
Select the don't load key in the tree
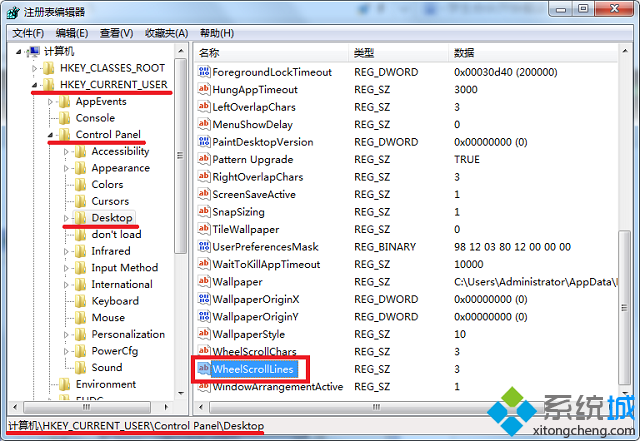tap(116, 234)
